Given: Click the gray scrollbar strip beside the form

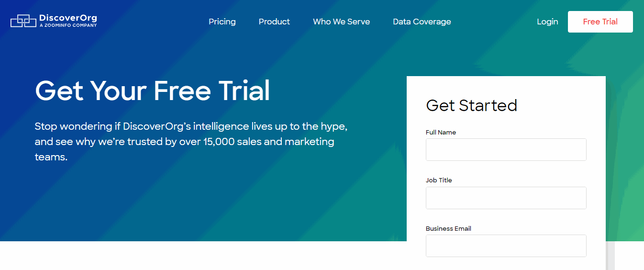Looking at the screenshot, I should tap(610, 255).
